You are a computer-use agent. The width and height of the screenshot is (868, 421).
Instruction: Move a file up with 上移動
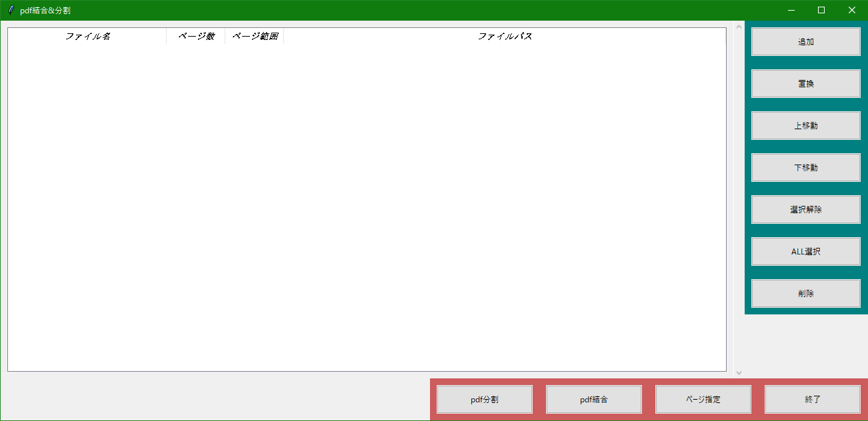[x=805, y=125]
